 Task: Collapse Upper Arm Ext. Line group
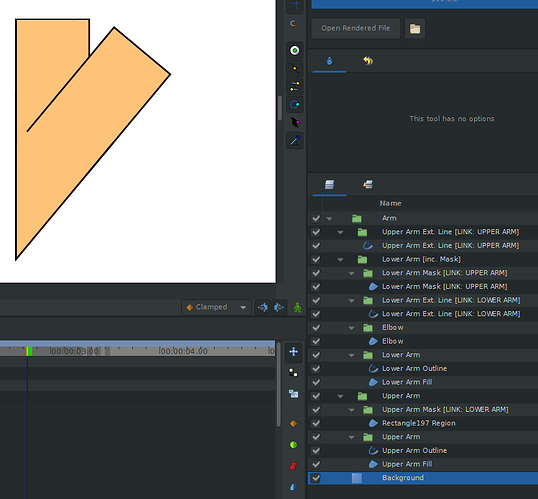[x=340, y=232]
